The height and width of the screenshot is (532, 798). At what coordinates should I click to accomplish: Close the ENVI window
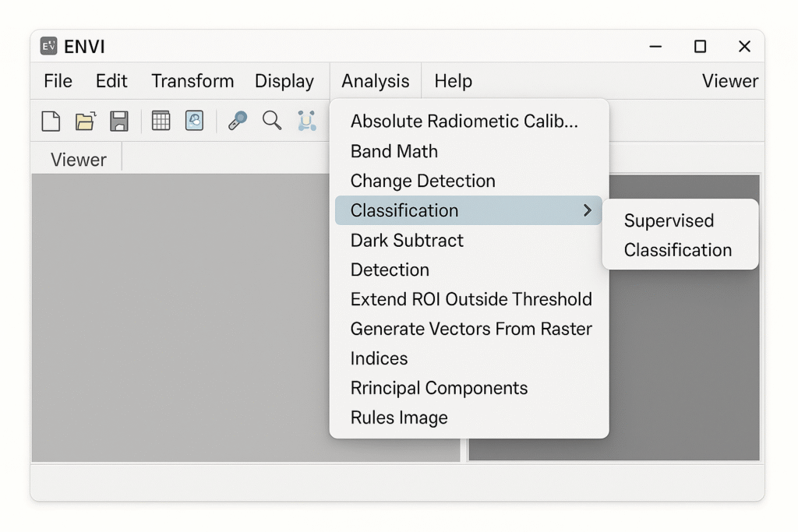(x=744, y=46)
